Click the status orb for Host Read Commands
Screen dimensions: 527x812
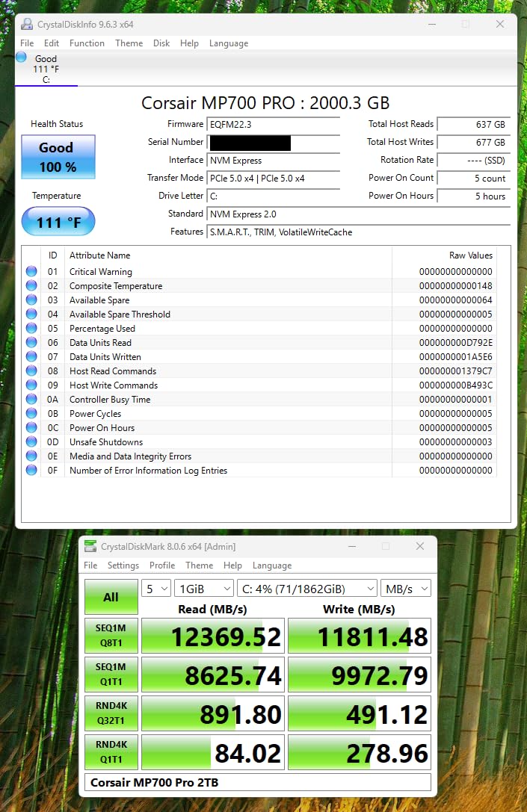coord(31,371)
